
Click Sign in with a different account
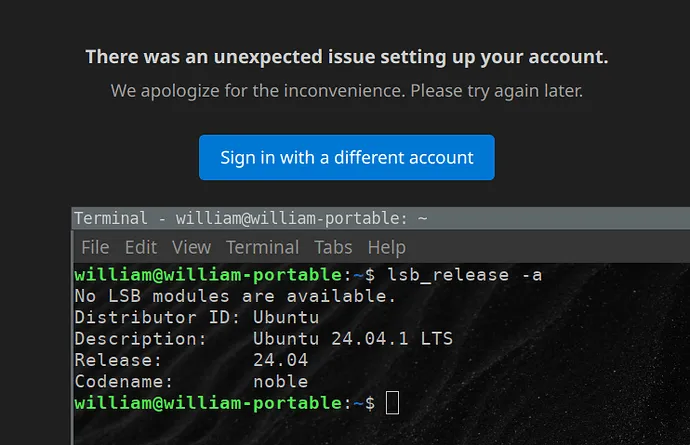point(346,158)
